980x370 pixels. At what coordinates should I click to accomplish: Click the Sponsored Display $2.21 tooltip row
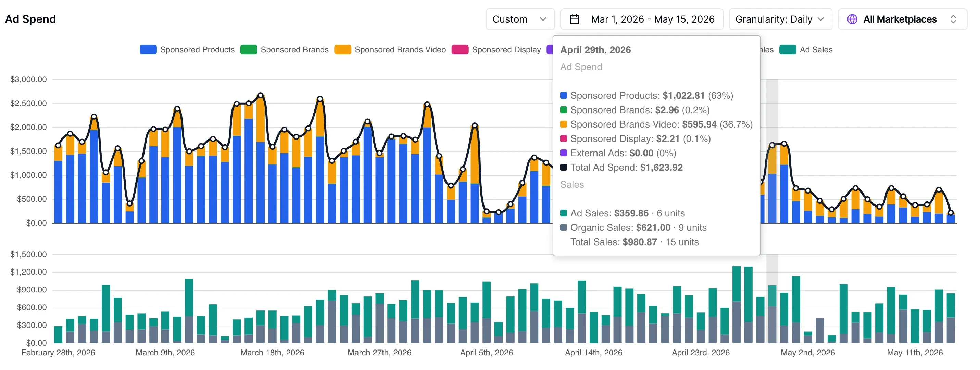click(x=635, y=139)
